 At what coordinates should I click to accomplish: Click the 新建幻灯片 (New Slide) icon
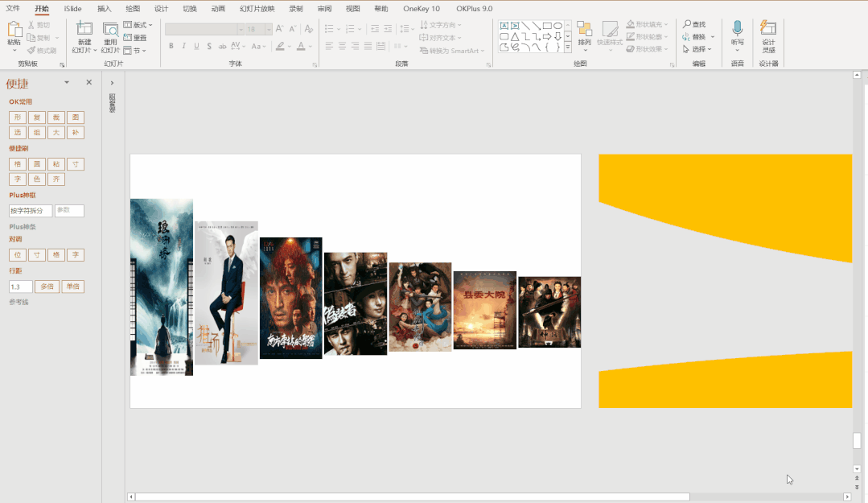coord(84,29)
